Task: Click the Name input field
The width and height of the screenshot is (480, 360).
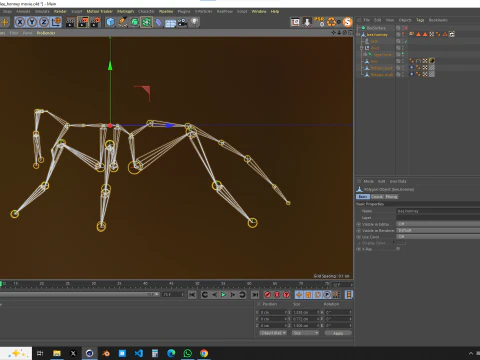Action: point(438,211)
